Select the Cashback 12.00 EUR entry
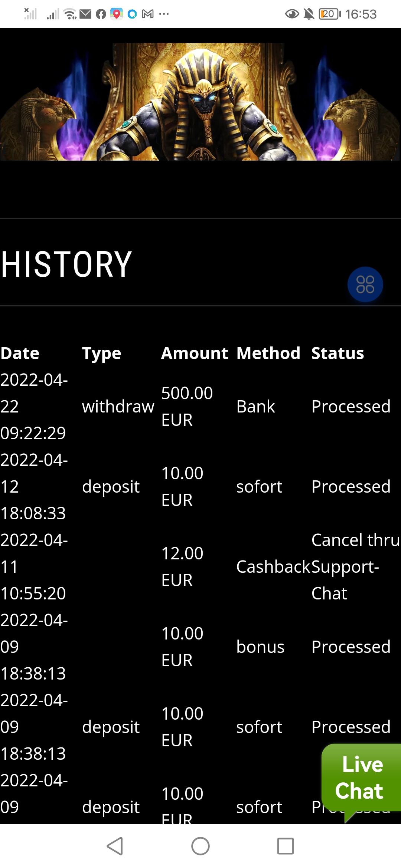The image size is (401, 868). (273, 566)
